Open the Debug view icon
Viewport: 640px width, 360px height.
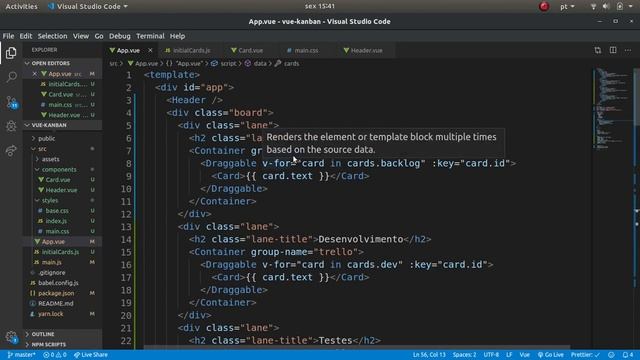pyautogui.click(x=11, y=126)
